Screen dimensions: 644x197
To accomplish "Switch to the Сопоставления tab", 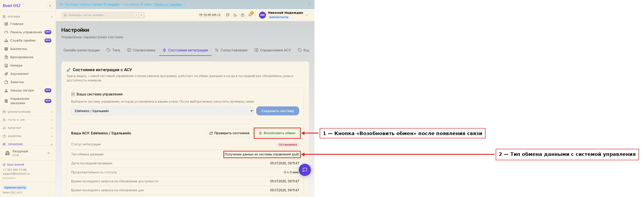I will pyautogui.click(x=231, y=50).
